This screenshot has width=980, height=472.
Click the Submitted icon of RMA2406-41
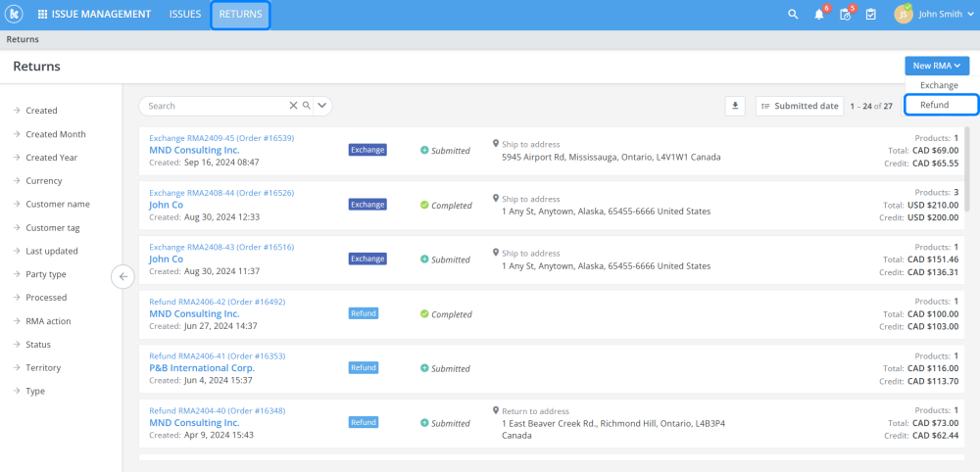pyautogui.click(x=424, y=368)
